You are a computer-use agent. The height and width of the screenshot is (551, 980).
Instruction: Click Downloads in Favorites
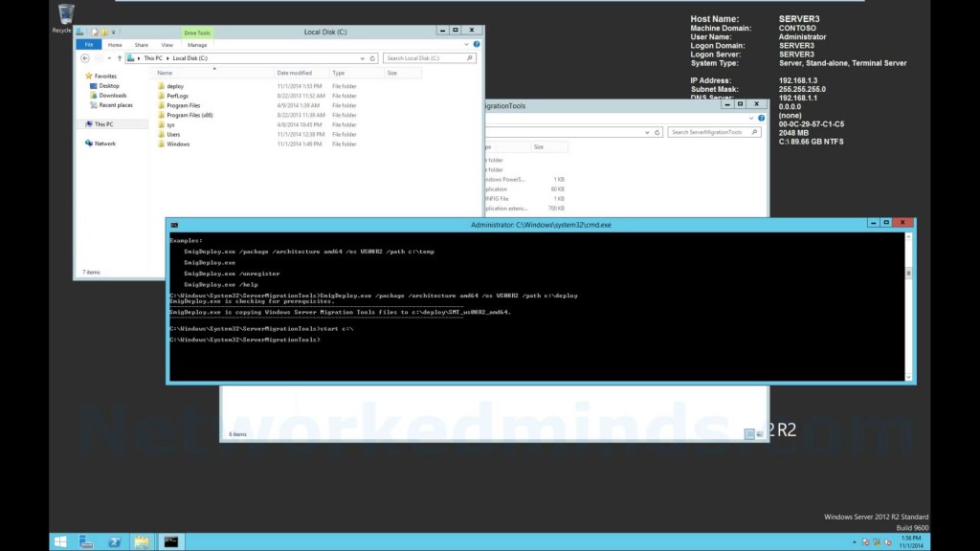(112, 96)
